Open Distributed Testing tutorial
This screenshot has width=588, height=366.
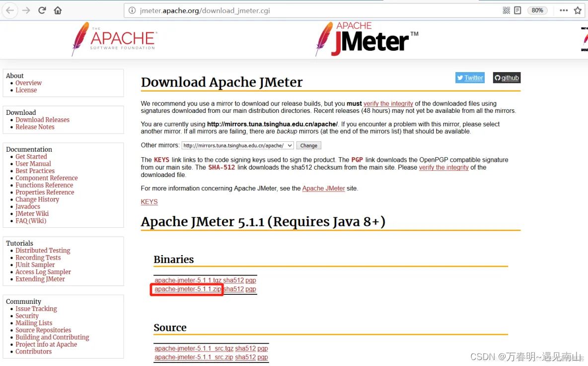[43, 250]
